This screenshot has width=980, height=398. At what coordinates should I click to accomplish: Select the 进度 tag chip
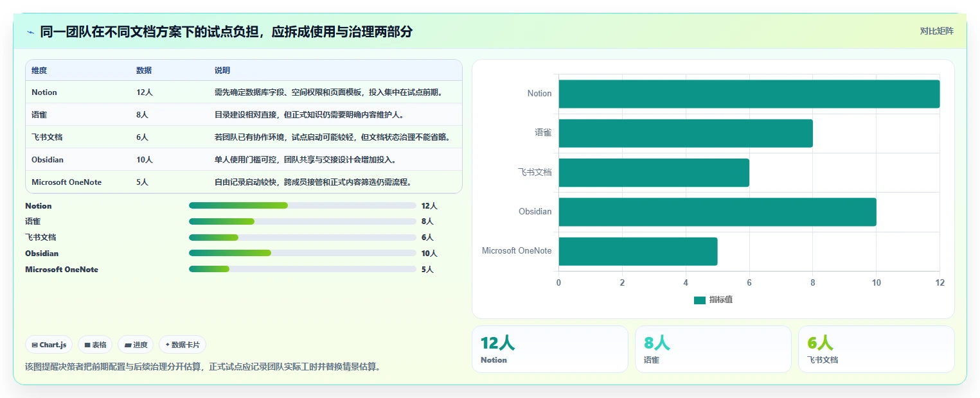[x=136, y=345]
